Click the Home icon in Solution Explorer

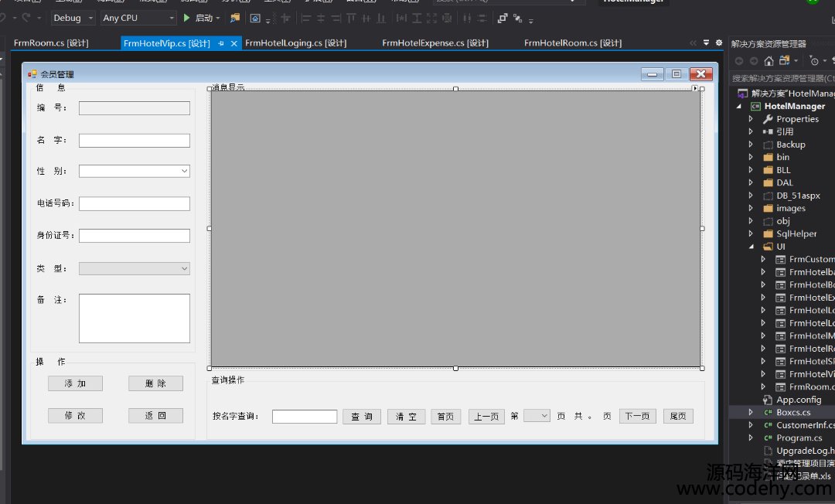point(769,60)
